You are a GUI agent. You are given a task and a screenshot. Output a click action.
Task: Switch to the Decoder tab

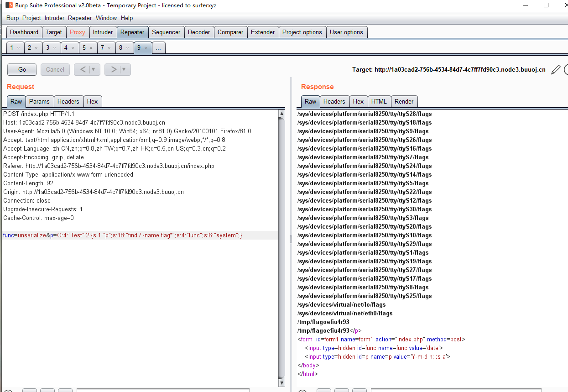199,32
